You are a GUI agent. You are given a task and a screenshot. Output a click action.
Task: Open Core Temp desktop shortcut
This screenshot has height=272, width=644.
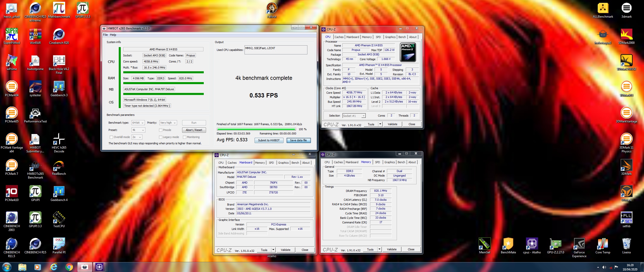tap(603, 246)
